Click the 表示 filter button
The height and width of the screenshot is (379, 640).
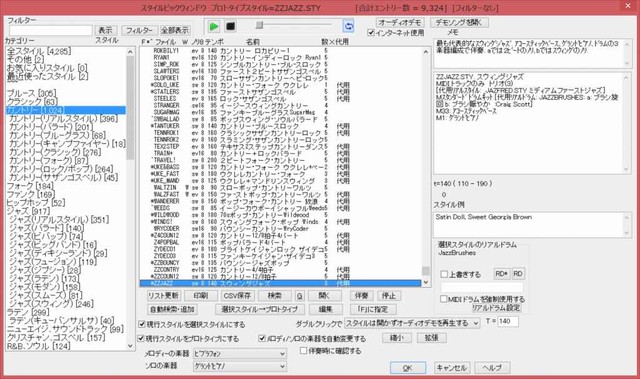tap(106, 30)
